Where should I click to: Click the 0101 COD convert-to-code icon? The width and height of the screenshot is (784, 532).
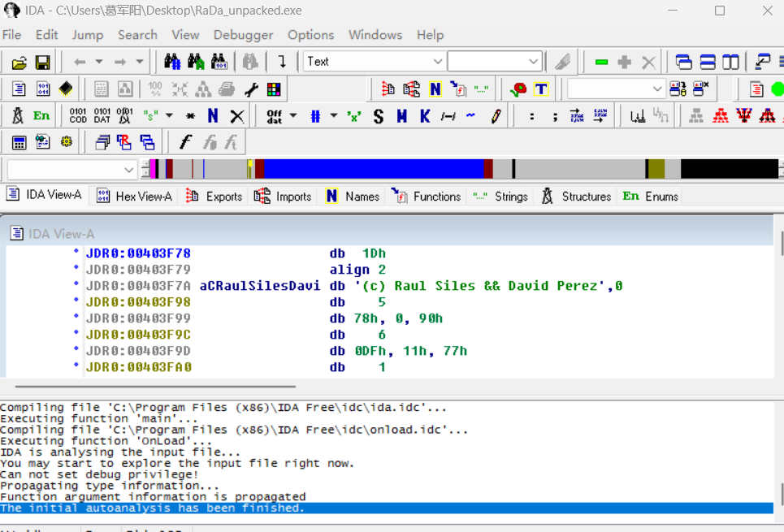point(78,116)
